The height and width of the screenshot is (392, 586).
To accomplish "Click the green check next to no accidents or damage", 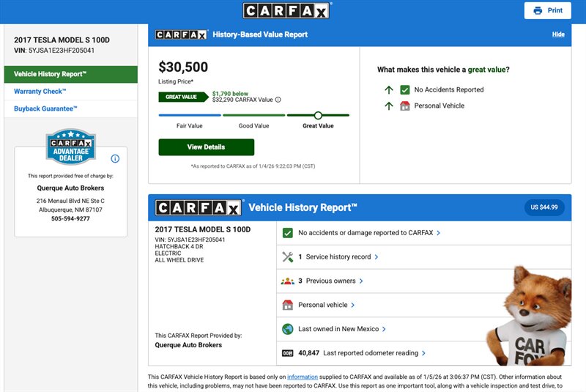I will (287, 233).
